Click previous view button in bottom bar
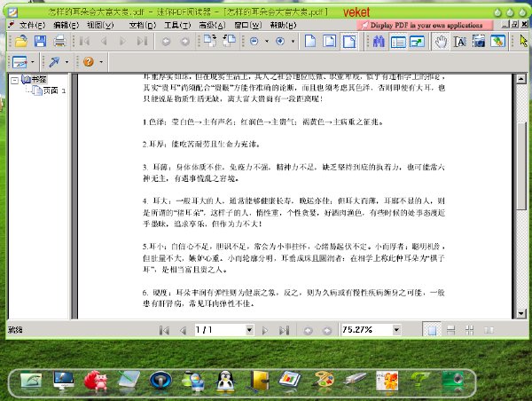This screenshot has width=532, height=401. (x=308, y=330)
